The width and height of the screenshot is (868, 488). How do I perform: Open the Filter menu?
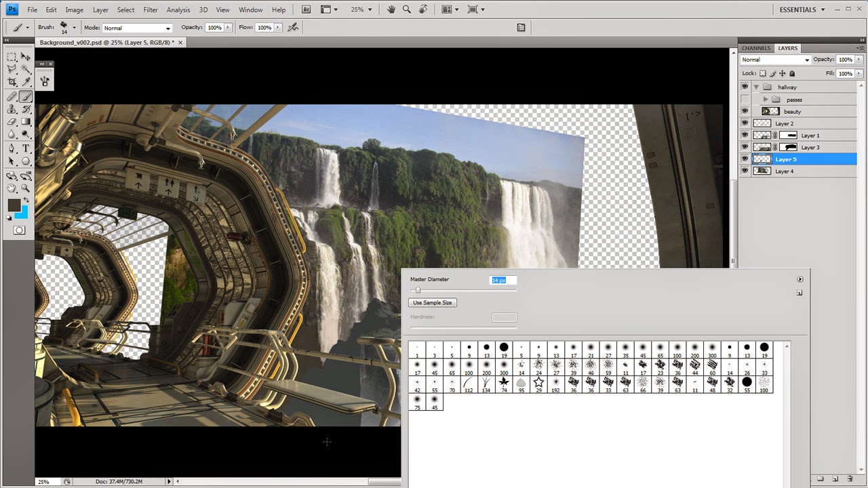pos(151,10)
